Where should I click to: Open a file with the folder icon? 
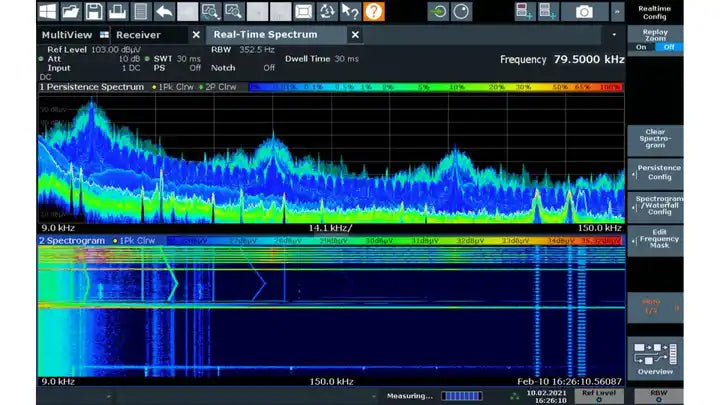tap(71, 12)
